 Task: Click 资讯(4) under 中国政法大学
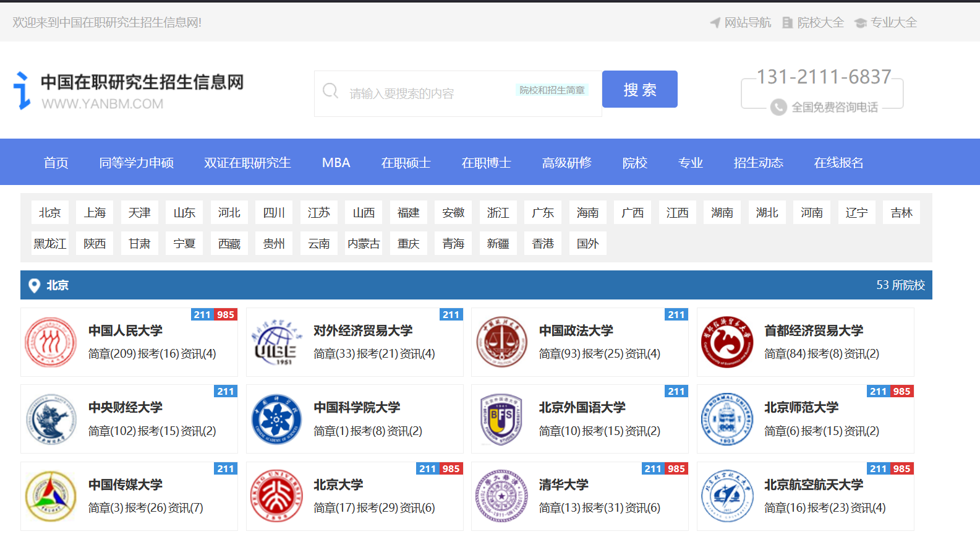pyautogui.click(x=643, y=353)
